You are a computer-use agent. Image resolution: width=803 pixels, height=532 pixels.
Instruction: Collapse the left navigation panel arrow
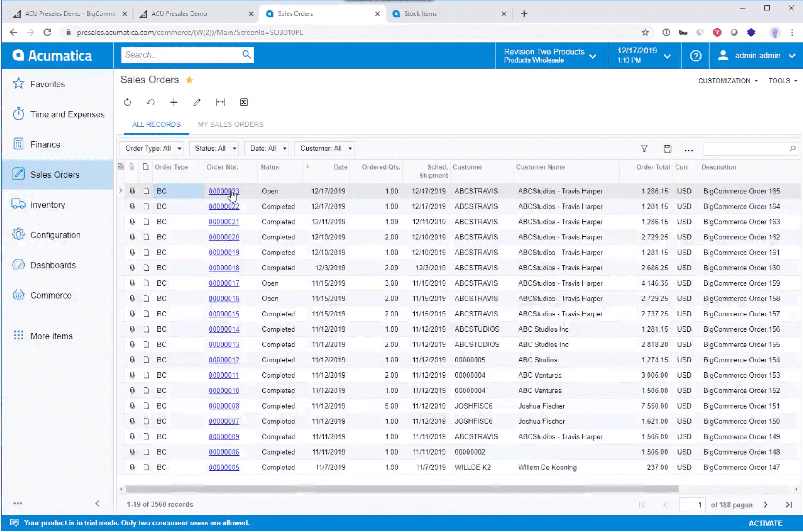click(x=97, y=503)
